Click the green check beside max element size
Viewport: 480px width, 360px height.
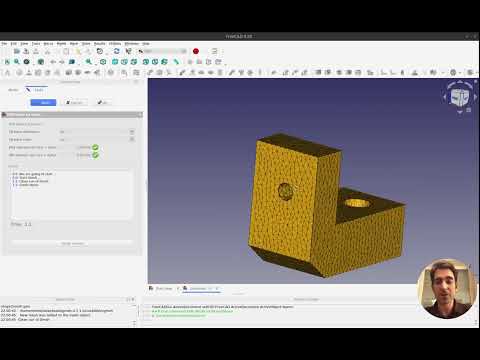[95, 147]
